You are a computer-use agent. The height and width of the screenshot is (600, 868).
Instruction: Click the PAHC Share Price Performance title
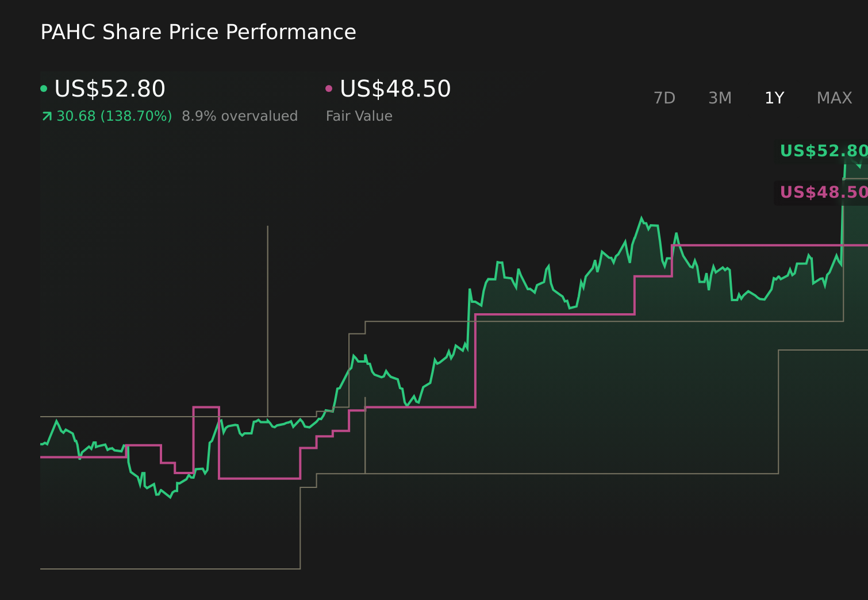(x=198, y=32)
